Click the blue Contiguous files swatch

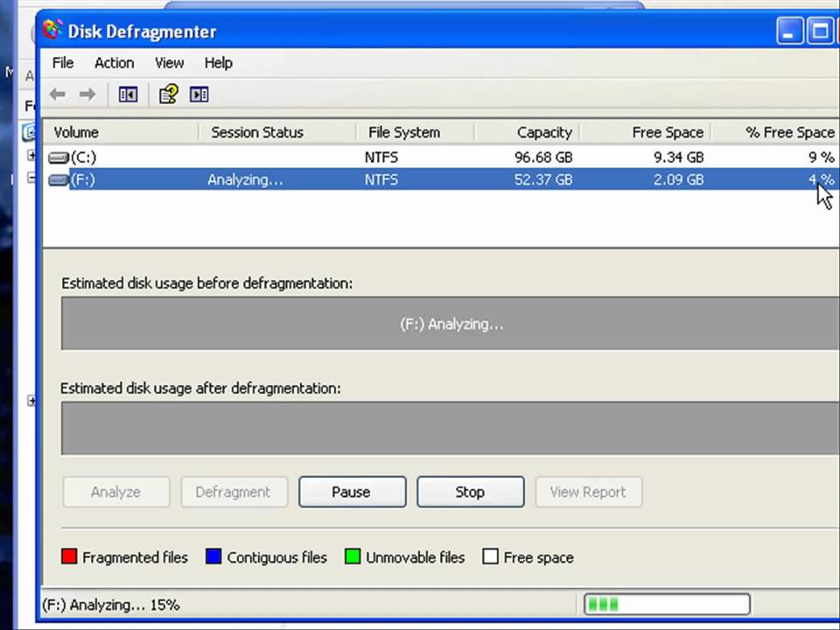pos(213,556)
